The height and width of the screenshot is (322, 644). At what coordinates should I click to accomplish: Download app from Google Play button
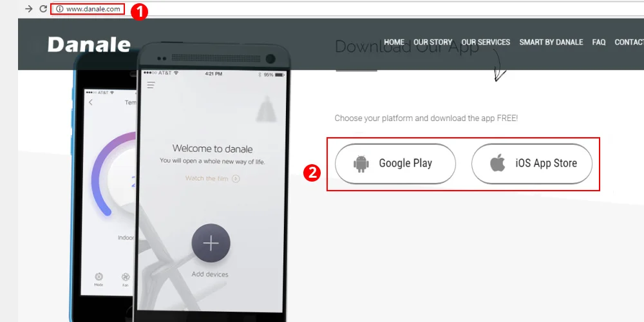tap(395, 164)
